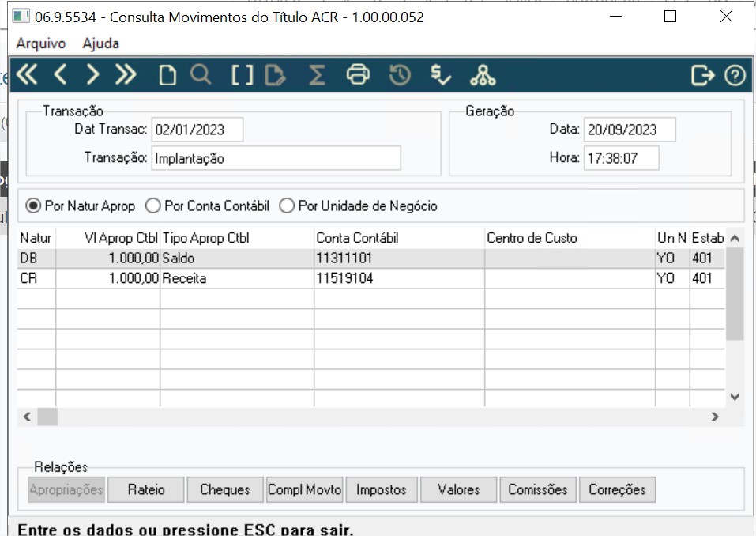The image size is (756, 536).
Task: Open the help question mark icon
Action: (735, 76)
